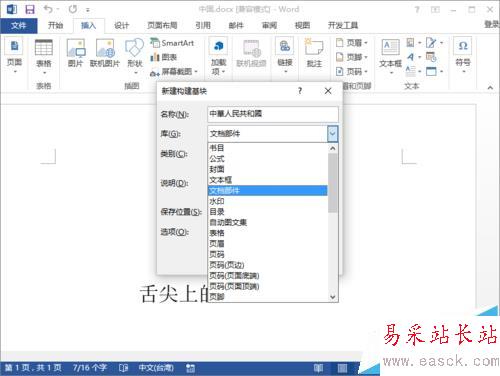Select 页码(页边) in gallery list
The width and height of the screenshot is (500, 376).
[268, 265]
